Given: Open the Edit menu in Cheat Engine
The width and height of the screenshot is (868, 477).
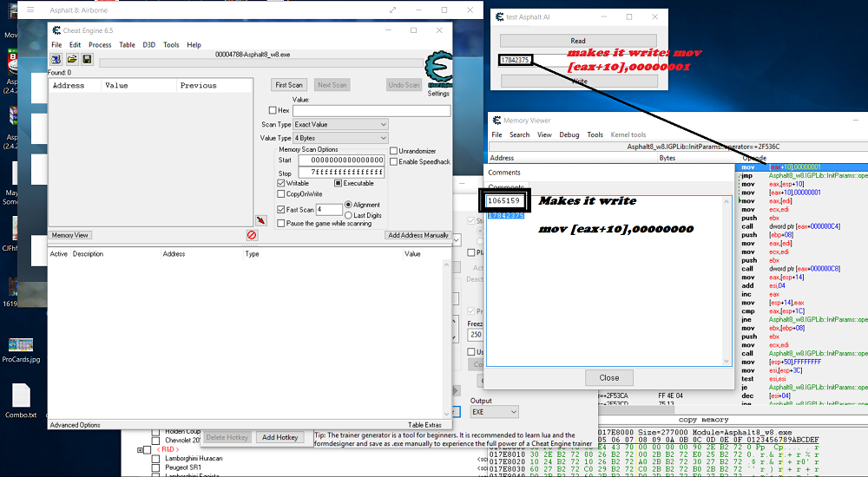Looking at the screenshot, I should [75, 45].
